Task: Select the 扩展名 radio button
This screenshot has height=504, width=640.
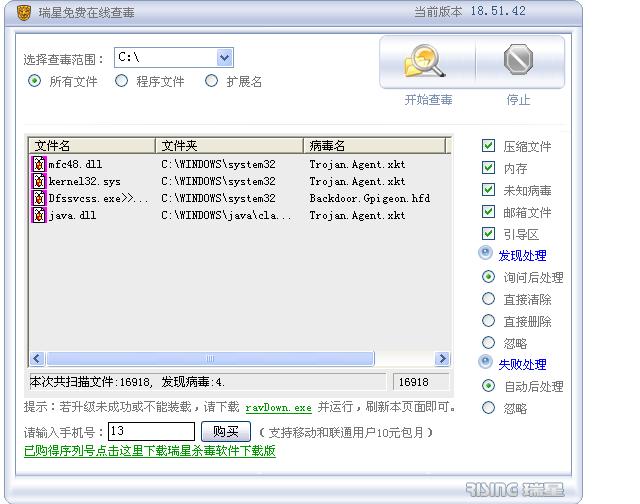Action: click(x=211, y=81)
